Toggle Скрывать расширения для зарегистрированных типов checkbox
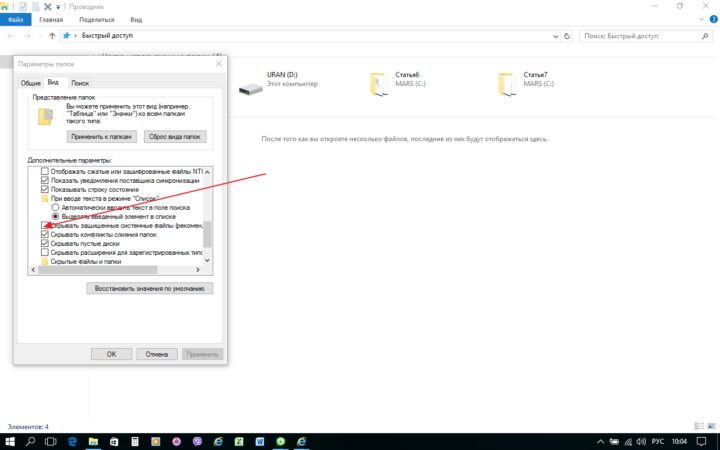The width and height of the screenshot is (720, 450). click(45, 252)
